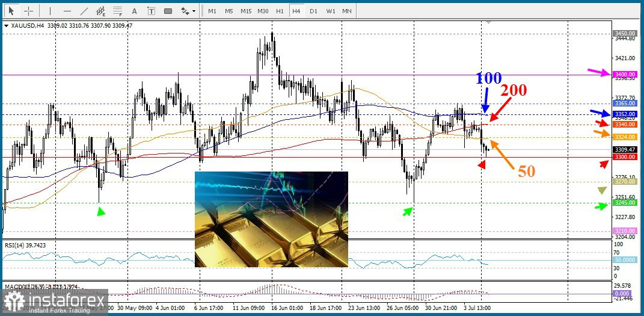Click the 3365.00 price label

tap(625, 103)
